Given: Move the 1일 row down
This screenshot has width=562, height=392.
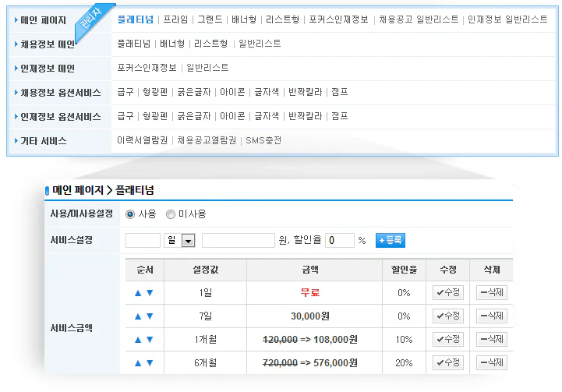Looking at the screenshot, I should click(150, 293).
